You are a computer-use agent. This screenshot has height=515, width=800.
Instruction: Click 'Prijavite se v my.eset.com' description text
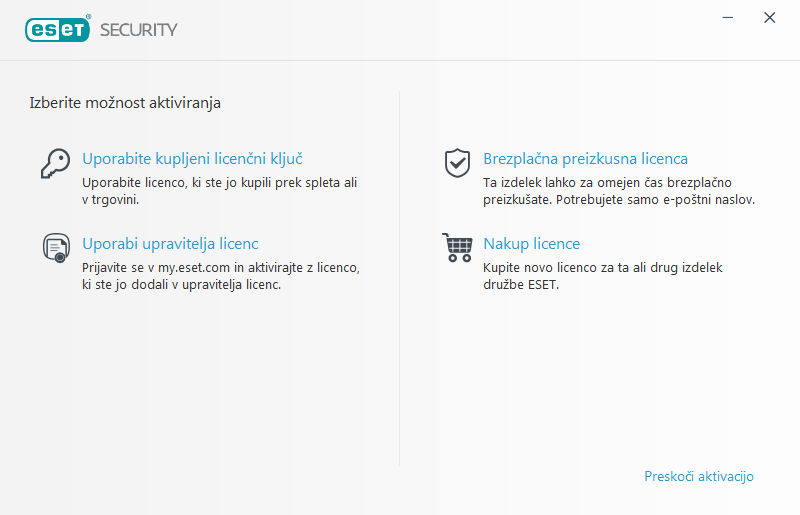point(220,269)
